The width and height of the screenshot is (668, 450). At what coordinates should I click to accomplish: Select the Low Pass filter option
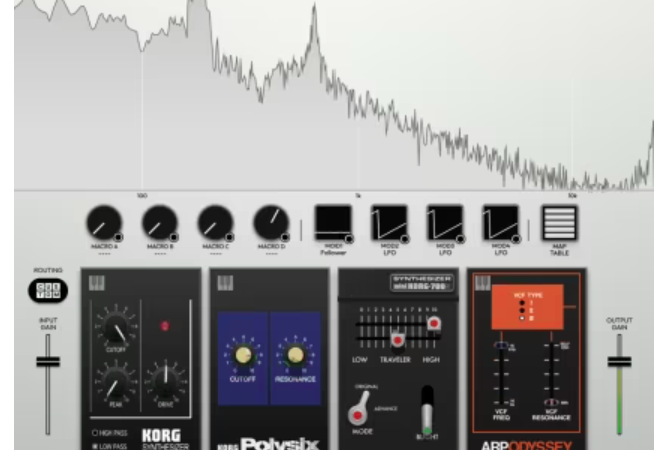coord(109,446)
